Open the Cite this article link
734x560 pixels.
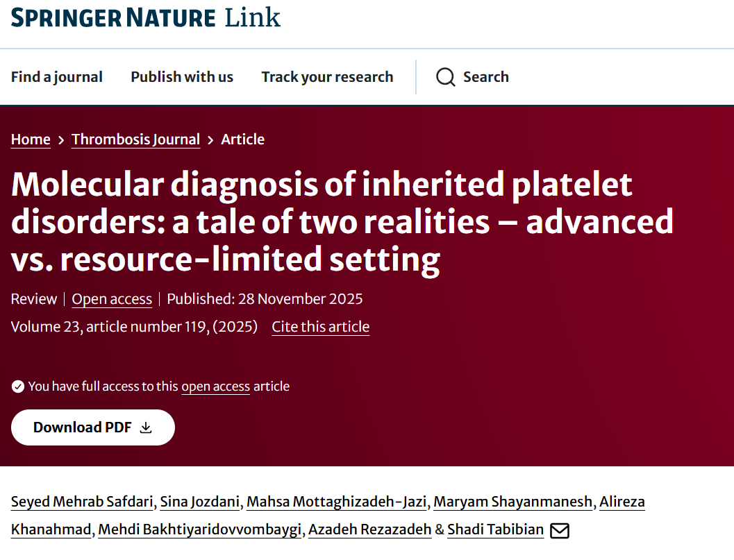click(320, 327)
